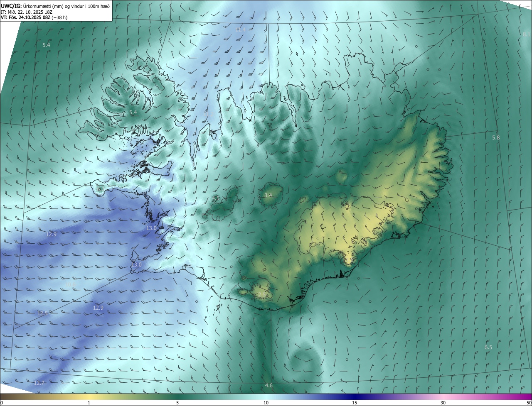Viewport: 532px width, 406px height.
Task: Click the 3.4 value label inside the glacier outline
Action: [268, 195]
